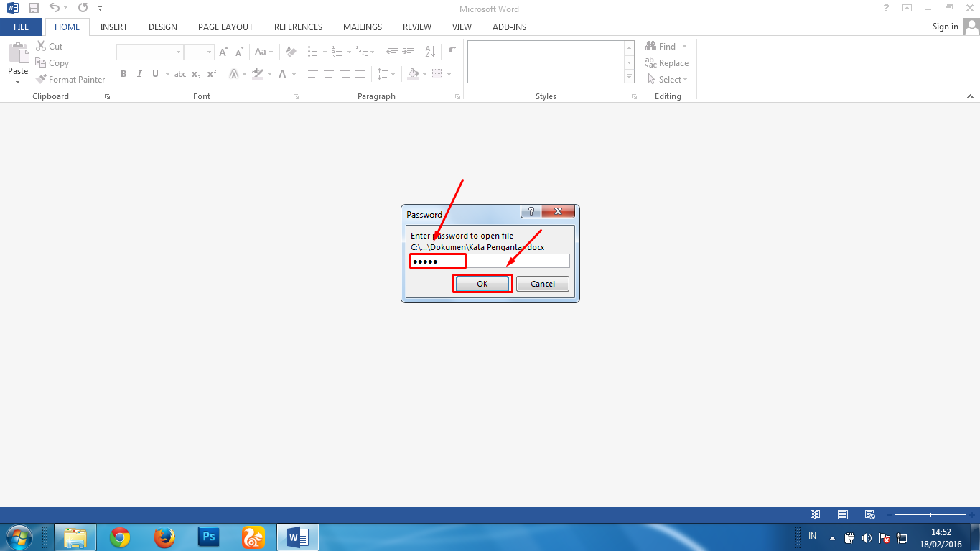Open the PAGE LAYOUT tab
Screen dimensions: 980x551
coord(225,27)
